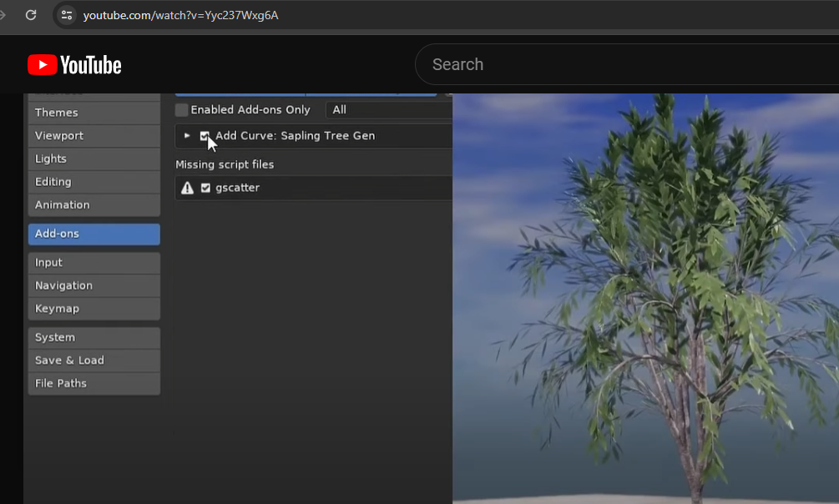Click the YouTube logo to go home
The height and width of the screenshot is (504, 839).
pos(74,65)
